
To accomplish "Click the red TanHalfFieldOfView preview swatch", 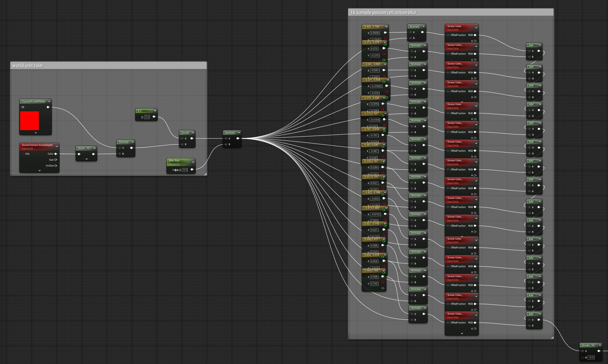I will pos(29,121).
